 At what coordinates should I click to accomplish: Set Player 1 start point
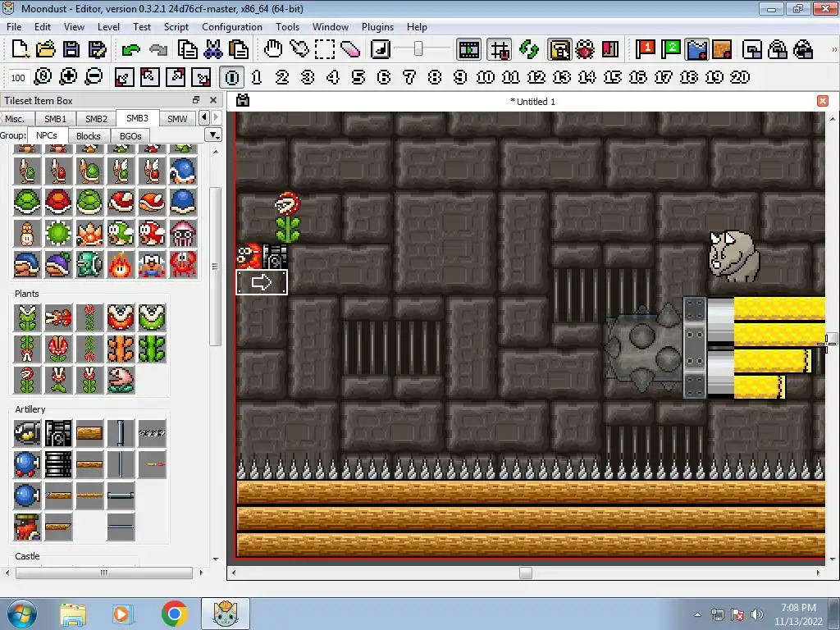[645, 49]
